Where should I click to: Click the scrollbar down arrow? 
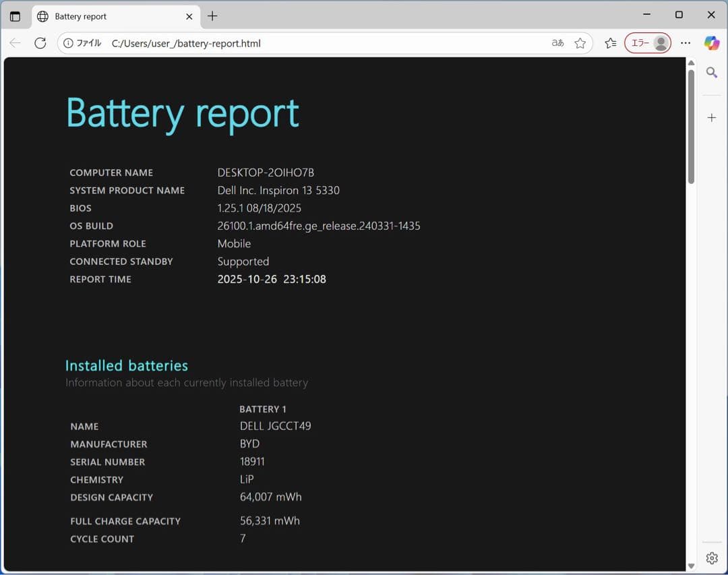coord(690,567)
